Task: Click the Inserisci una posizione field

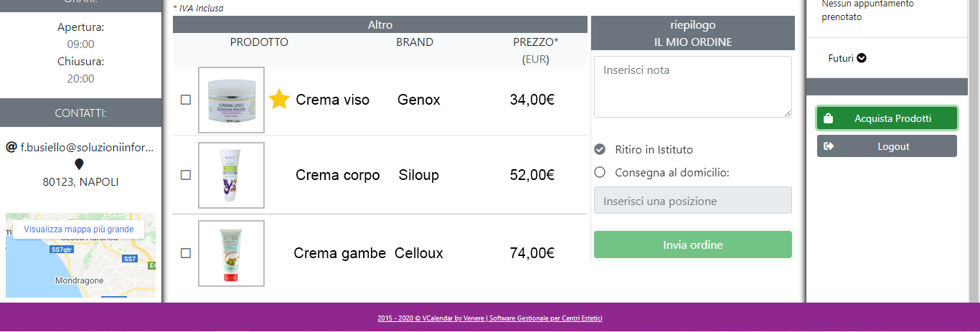Action: coord(693,200)
